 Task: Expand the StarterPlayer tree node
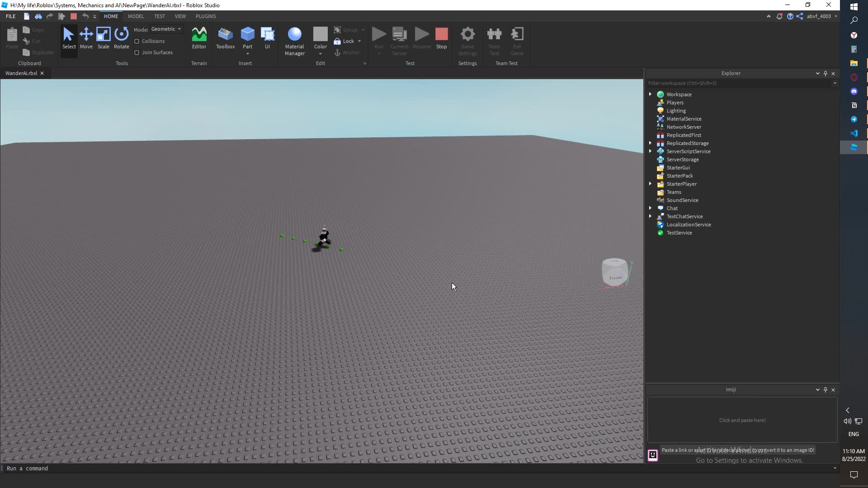pos(650,184)
